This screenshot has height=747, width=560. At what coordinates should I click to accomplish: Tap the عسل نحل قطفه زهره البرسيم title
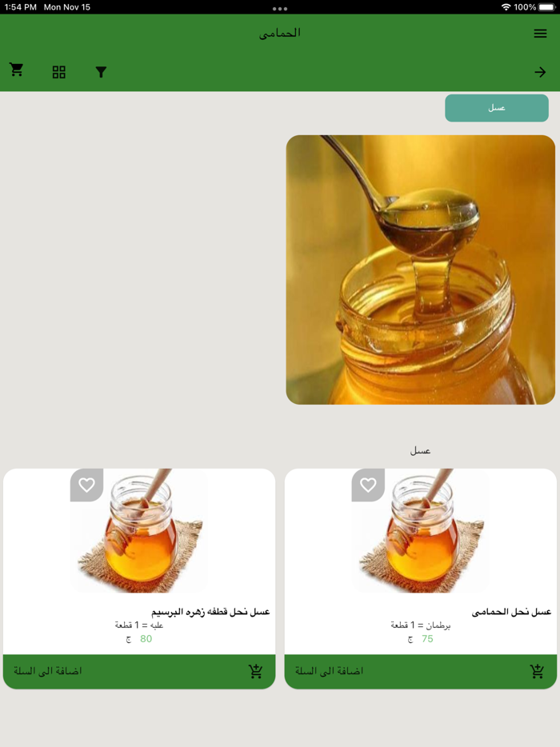click(210, 612)
